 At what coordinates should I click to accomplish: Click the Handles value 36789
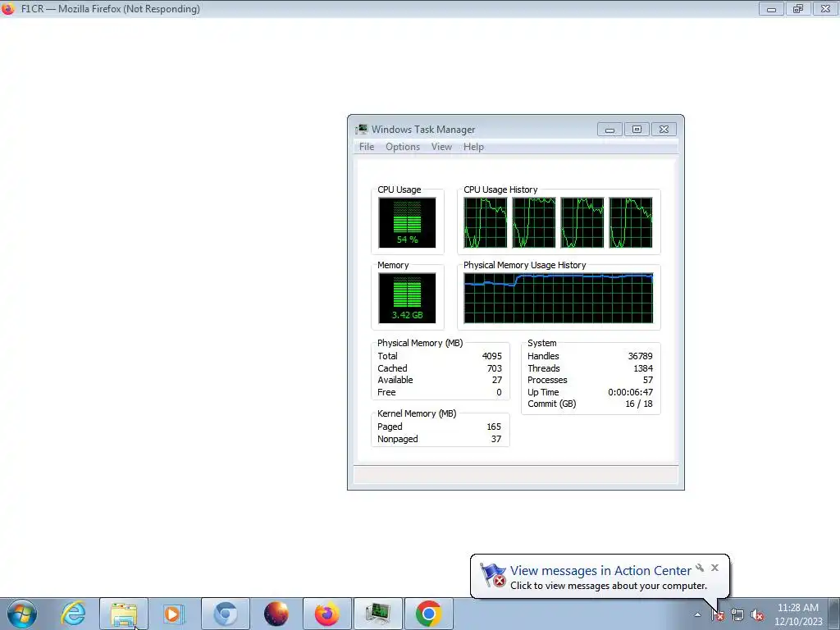pyautogui.click(x=640, y=356)
